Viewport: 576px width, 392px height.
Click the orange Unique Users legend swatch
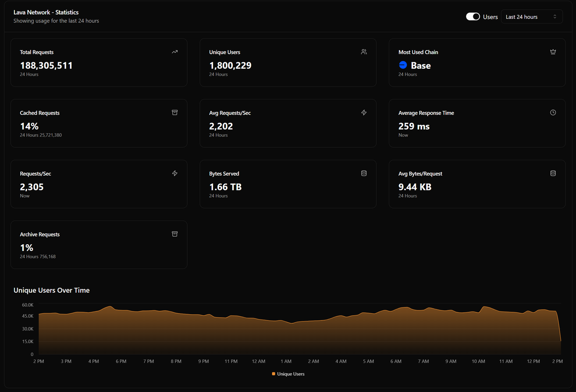(x=274, y=374)
